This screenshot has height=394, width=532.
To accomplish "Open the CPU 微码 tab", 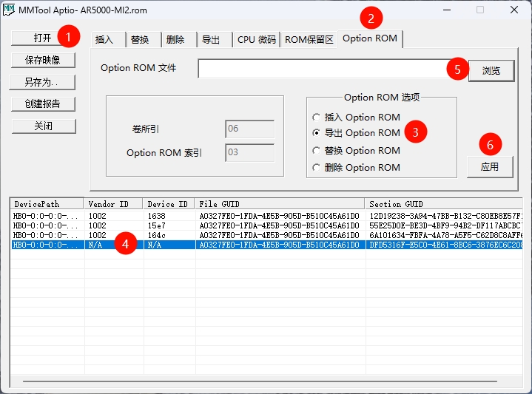I will click(x=256, y=40).
